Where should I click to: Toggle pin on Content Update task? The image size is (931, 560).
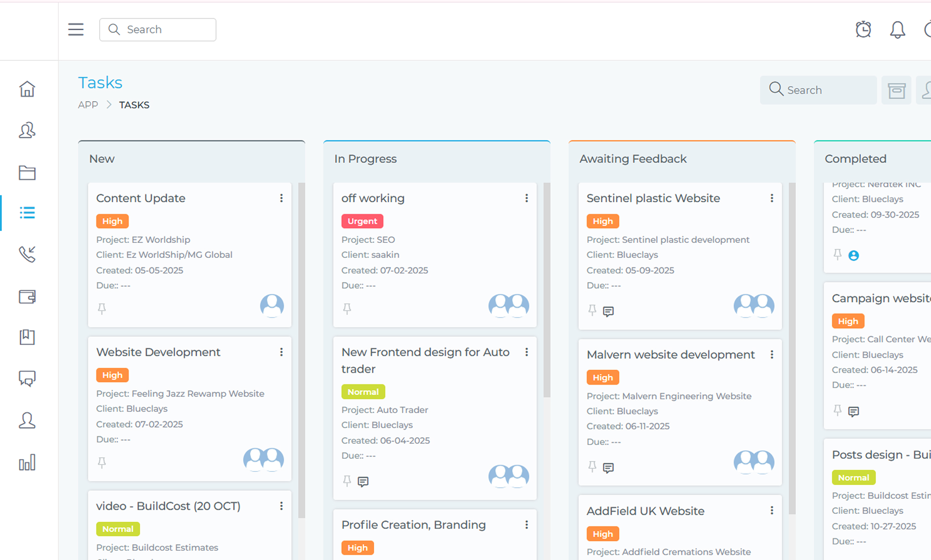point(102,309)
